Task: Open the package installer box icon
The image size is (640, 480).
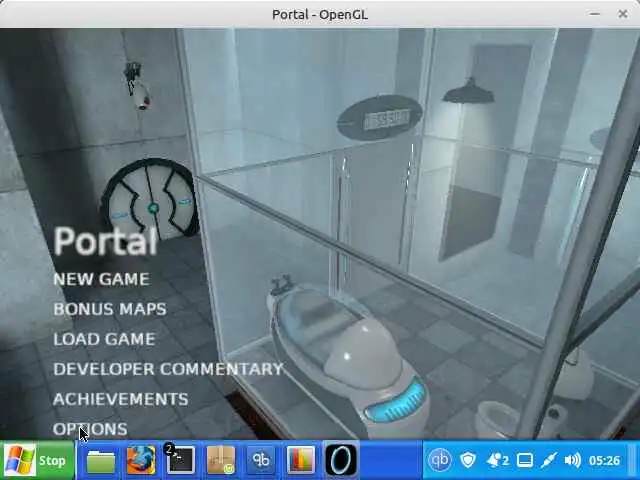Action: (x=221, y=460)
